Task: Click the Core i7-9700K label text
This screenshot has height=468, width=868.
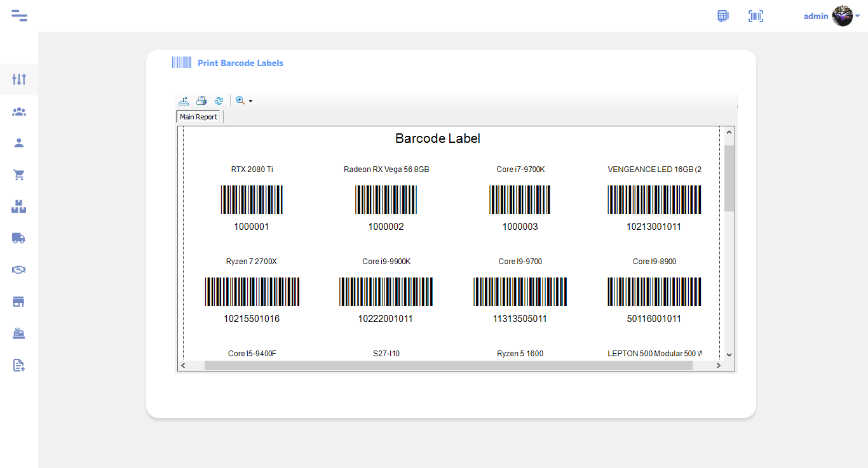Action: click(x=520, y=170)
